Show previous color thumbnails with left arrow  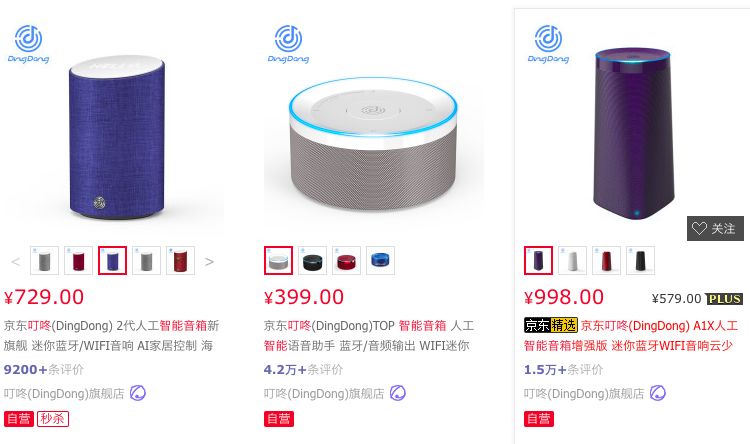15,261
